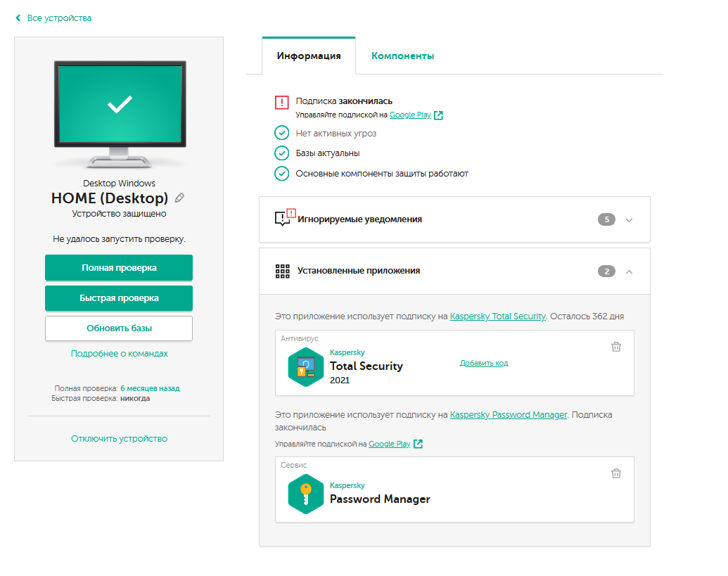Image resolution: width=728 pixels, height=576 pixels.
Task: Collapse Установленные приложения section chevron
Action: tap(629, 271)
